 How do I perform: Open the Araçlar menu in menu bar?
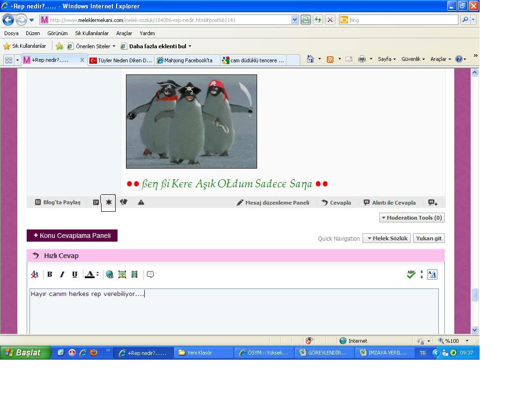click(124, 33)
